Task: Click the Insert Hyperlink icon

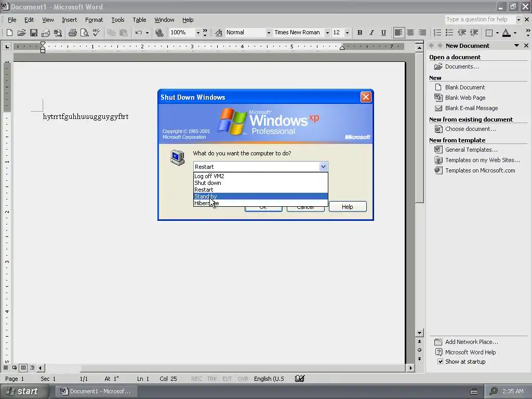Action: (159, 33)
